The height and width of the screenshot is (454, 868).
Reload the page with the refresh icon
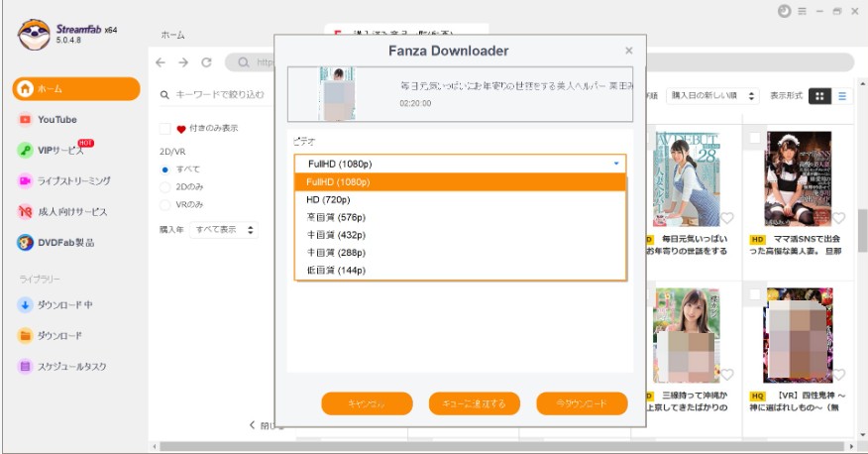point(206,62)
